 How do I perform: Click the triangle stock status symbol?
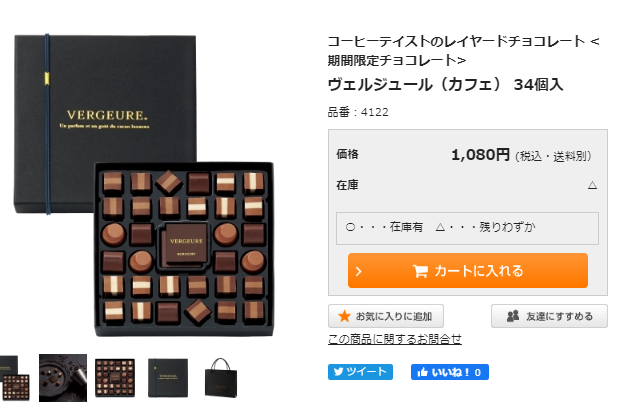click(592, 185)
